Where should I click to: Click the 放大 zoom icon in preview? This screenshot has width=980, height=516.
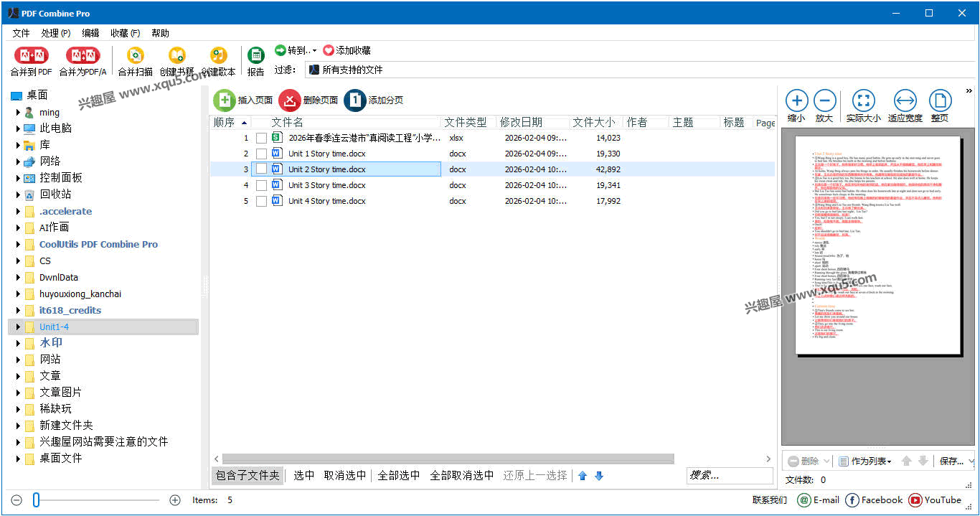point(825,100)
